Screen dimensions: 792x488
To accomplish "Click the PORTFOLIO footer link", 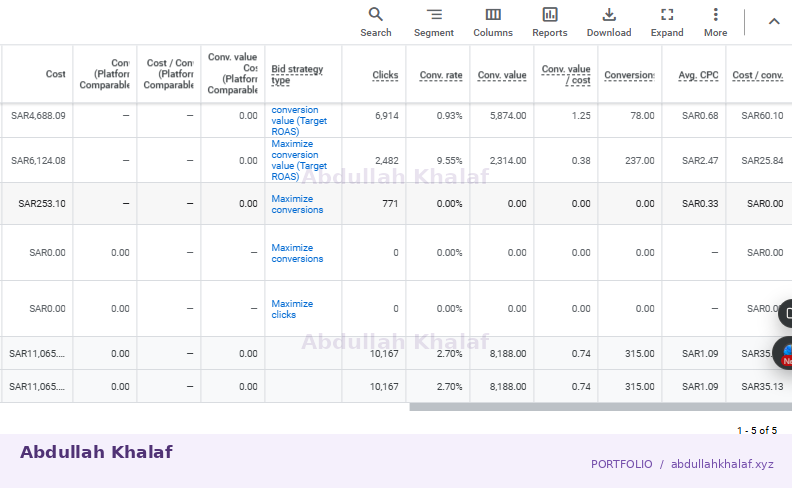I will coord(621,464).
